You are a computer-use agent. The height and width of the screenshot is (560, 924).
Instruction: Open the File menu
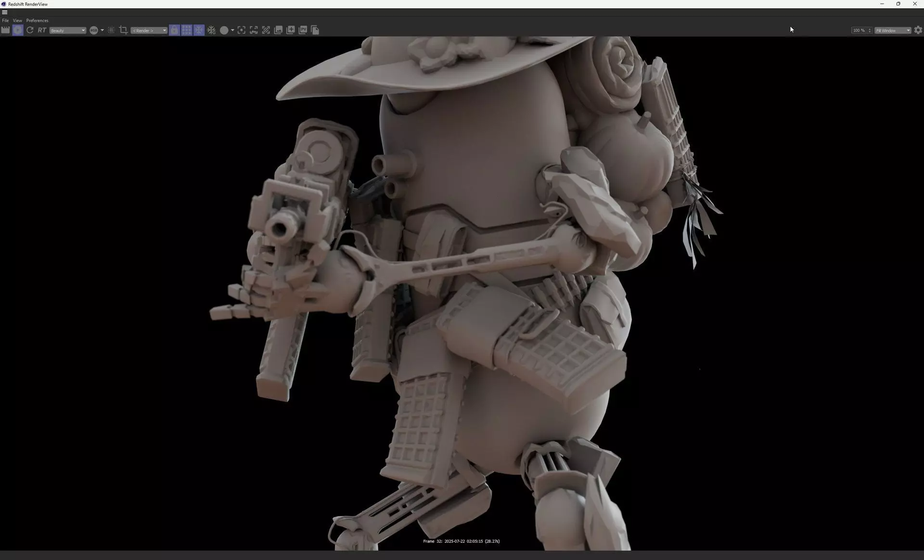(x=5, y=21)
